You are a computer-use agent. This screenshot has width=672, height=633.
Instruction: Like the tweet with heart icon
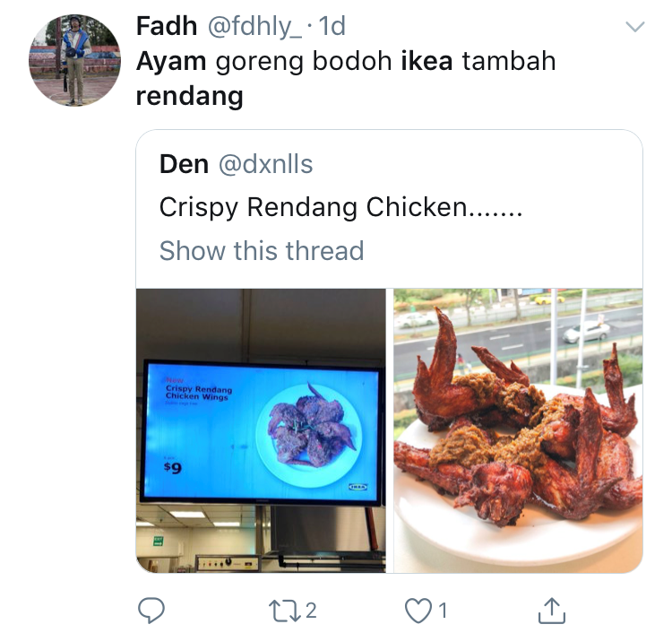pos(418,611)
